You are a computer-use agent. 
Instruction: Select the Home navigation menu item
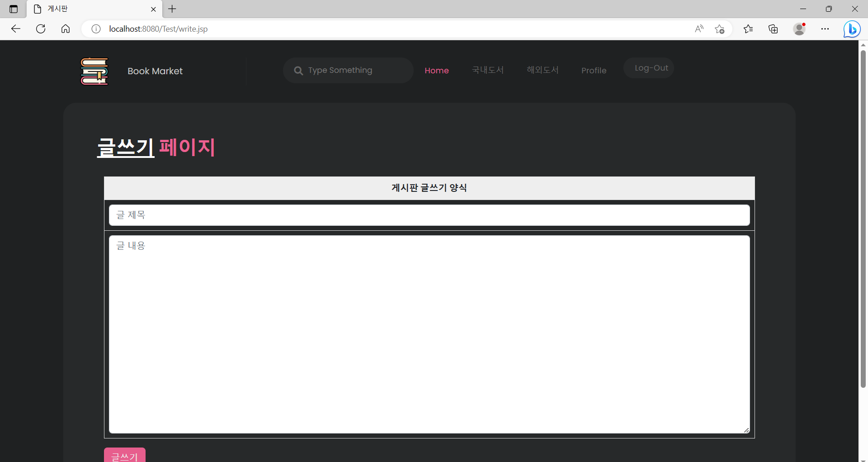pyautogui.click(x=436, y=71)
